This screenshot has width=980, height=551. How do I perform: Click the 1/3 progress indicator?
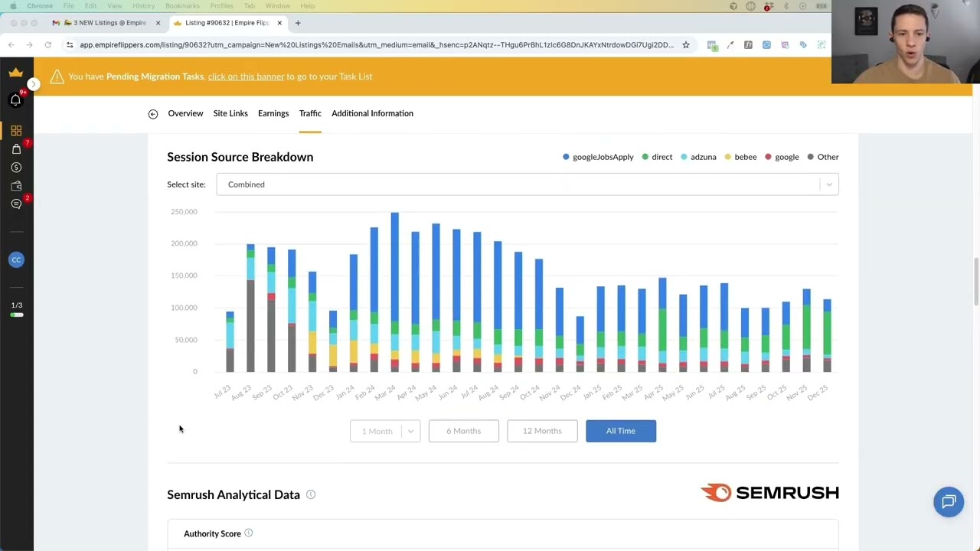16,309
